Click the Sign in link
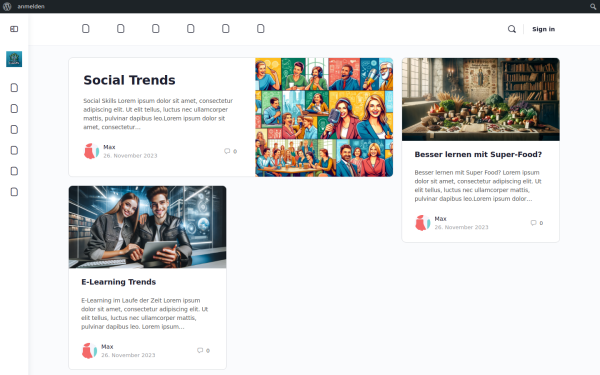The image size is (600, 375). [543, 29]
